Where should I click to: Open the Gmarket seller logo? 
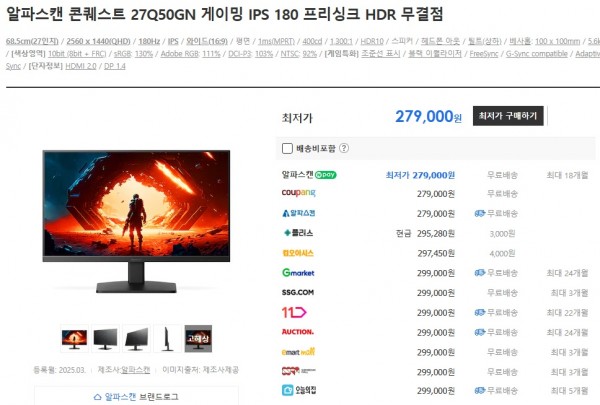298,273
